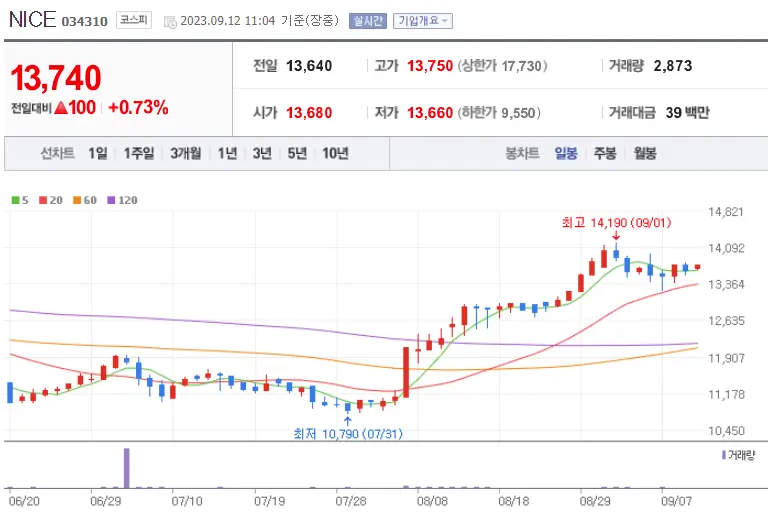768x517 pixels.
Task: Select the 5년 line chart tab
Action: point(297,154)
